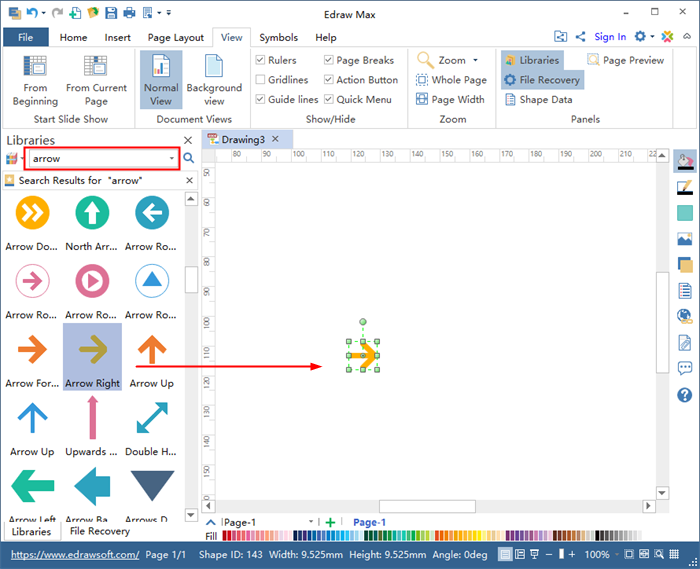Switch to the Page Layout tab
Viewport: 700px width, 569px height.
[x=175, y=37]
